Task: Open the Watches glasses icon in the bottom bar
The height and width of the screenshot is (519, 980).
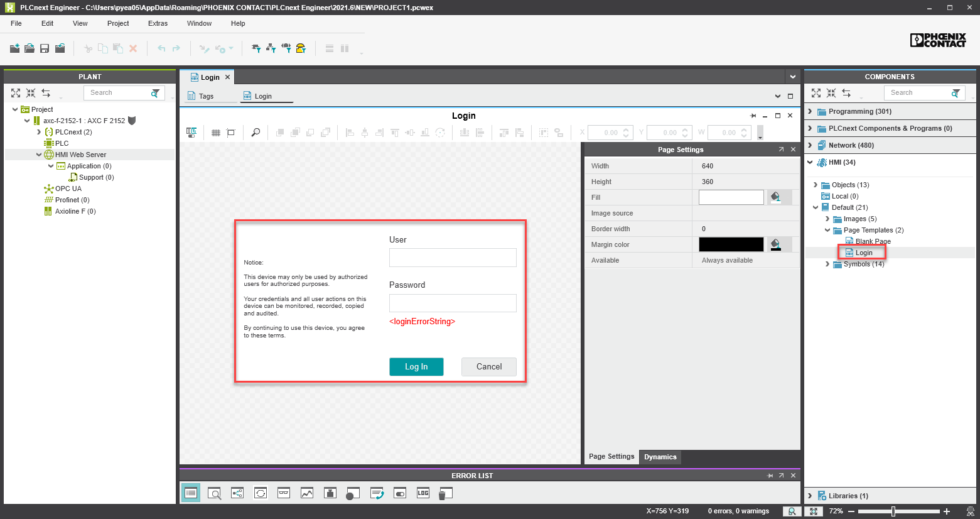Action: coord(284,493)
